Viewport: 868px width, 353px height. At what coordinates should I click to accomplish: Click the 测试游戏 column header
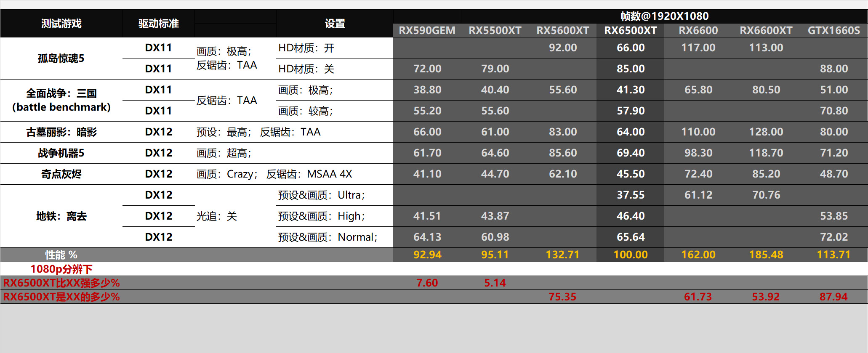click(61, 24)
